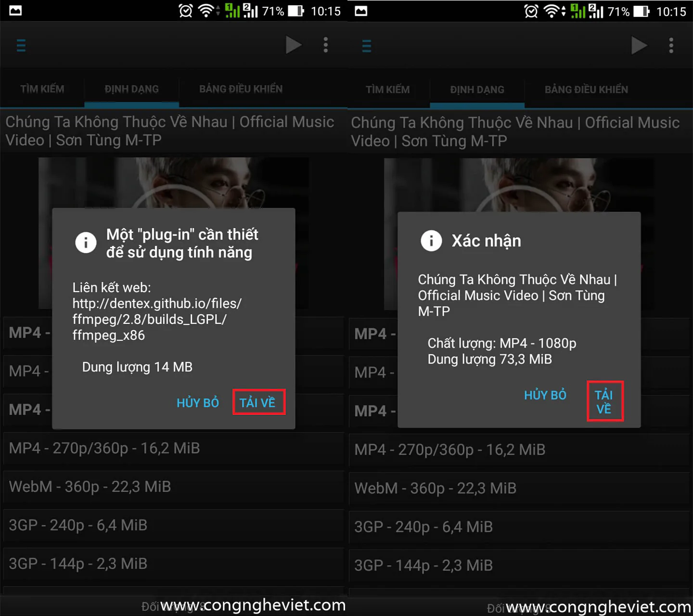693x616 pixels.
Task: Choose 3GP 144p 2,3 MiB left list
Action: tap(173, 564)
